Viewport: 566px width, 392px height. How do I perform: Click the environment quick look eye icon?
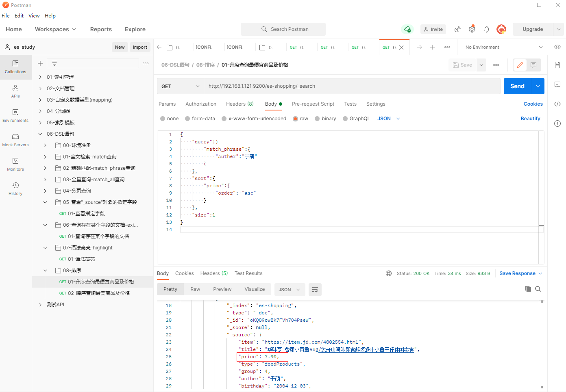[557, 47]
